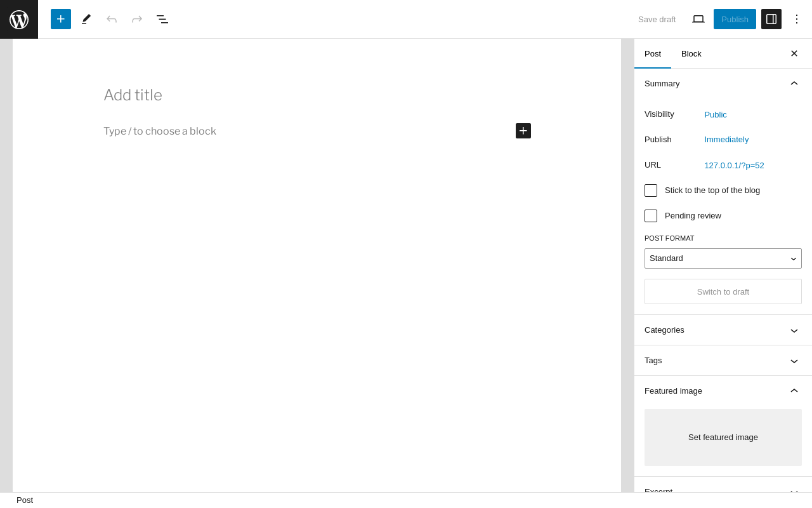The width and height of the screenshot is (812, 508).
Task: Click the Publish button
Action: pyautogui.click(x=735, y=19)
